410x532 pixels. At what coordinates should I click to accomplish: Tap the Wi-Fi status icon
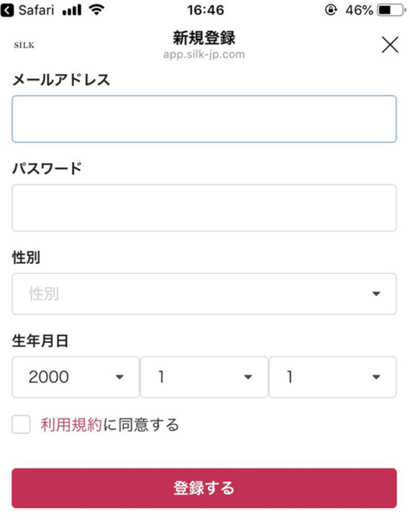pyautogui.click(x=96, y=10)
